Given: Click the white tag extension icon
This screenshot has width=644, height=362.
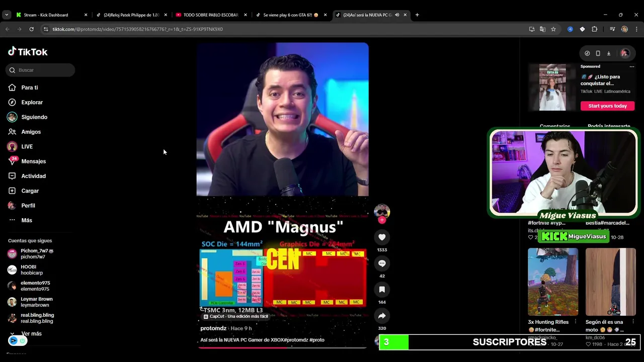Looking at the screenshot, I should [582, 29].
